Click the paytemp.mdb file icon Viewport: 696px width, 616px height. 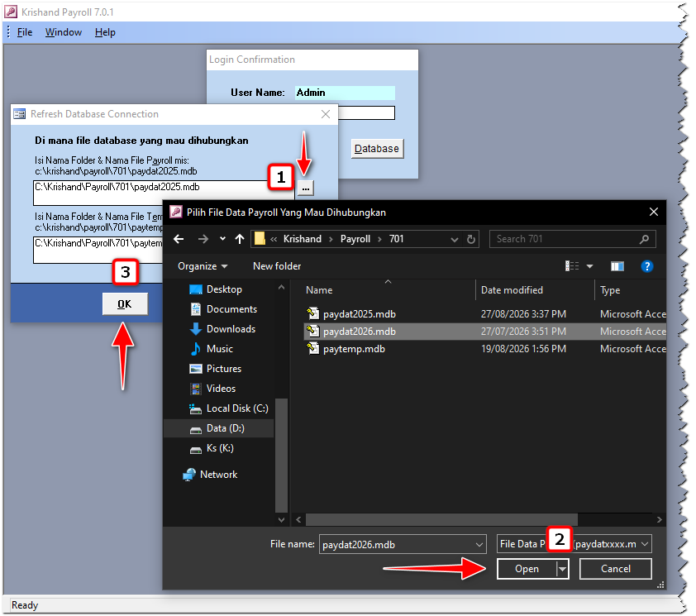tap(313, 349)
